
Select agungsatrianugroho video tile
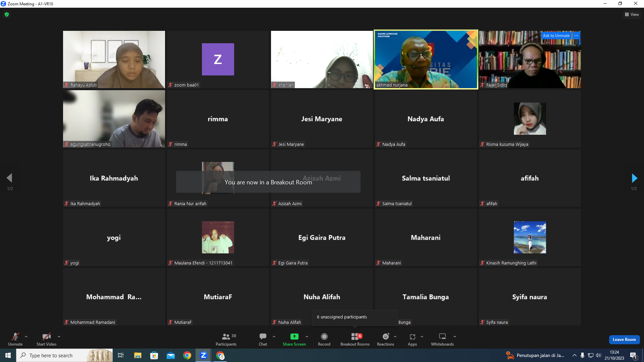pos(114,119)
